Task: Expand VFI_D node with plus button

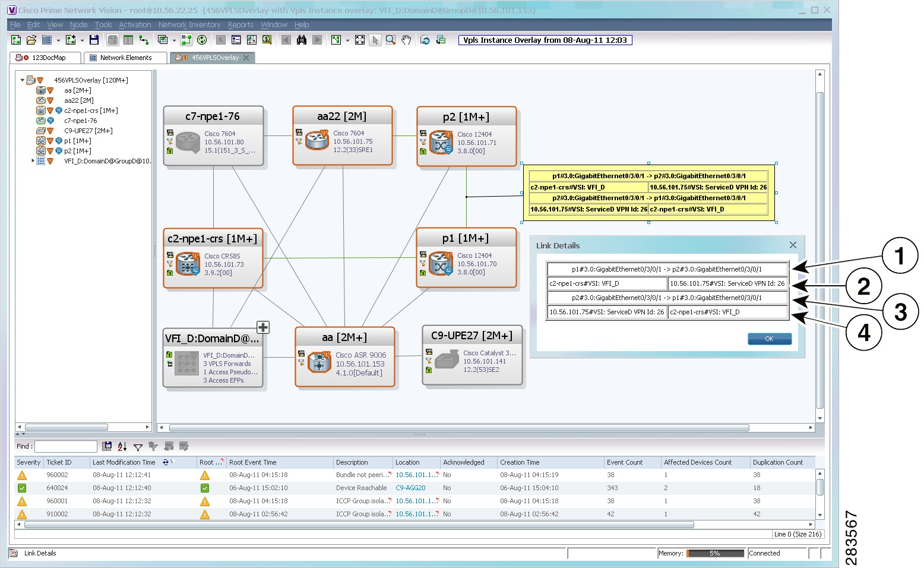Action: 263,327
